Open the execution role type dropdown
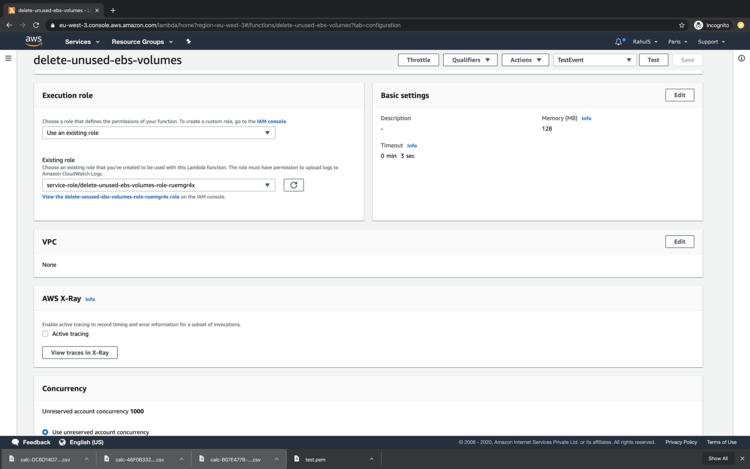This screenshot has width=750, height=469. (x=158, y=132)
